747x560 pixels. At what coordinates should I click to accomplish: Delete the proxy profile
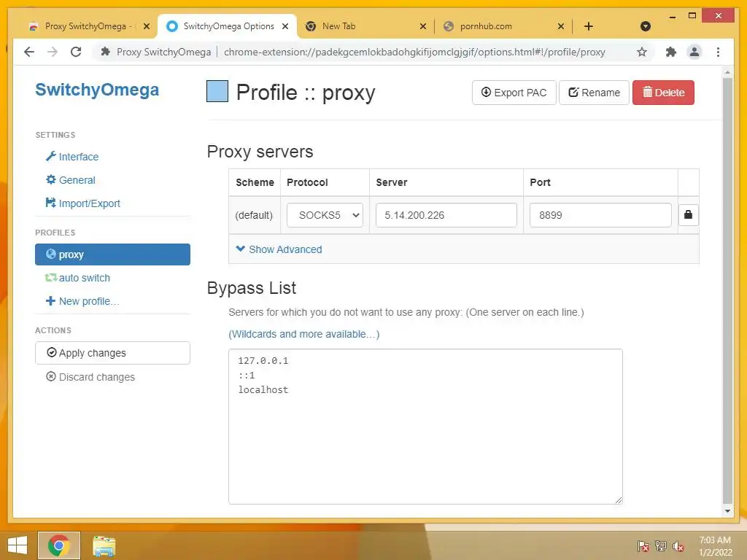[x=663, y=93]
